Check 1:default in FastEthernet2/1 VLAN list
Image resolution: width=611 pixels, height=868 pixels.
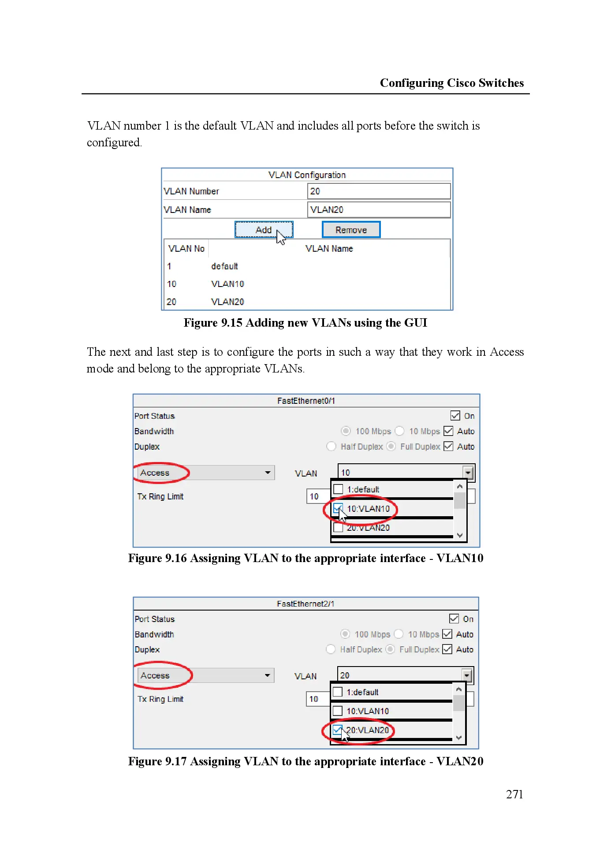pos(338,692)
